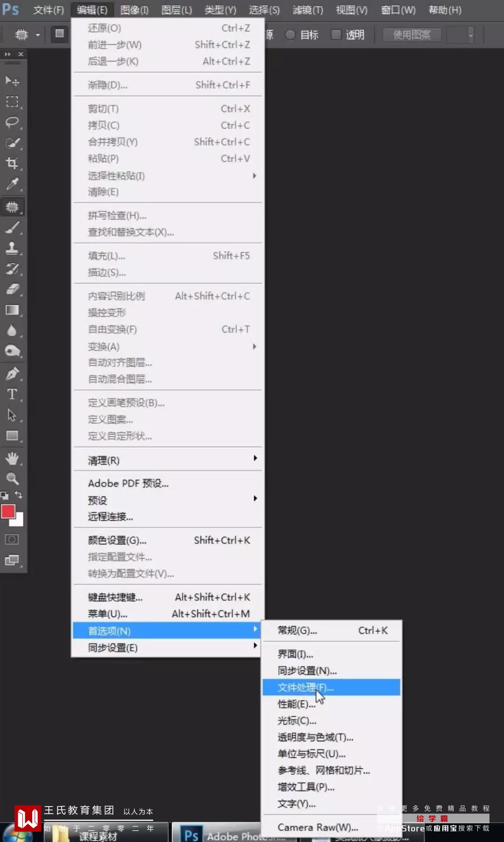Choose 光标(C) preferences
The image size is (504, 842).
coord(331,720)
